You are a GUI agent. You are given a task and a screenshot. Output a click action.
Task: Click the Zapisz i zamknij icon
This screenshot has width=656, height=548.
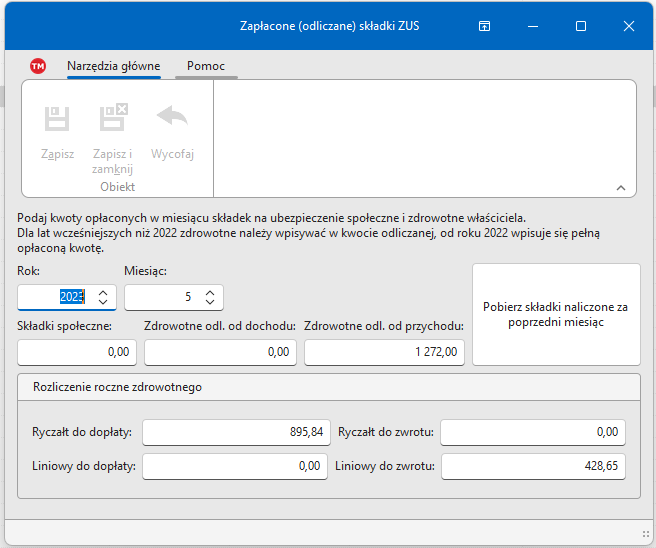click(x=113, y=119)
